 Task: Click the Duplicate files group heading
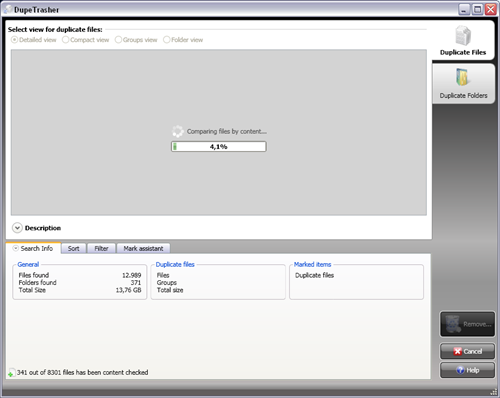coord(175,264)
